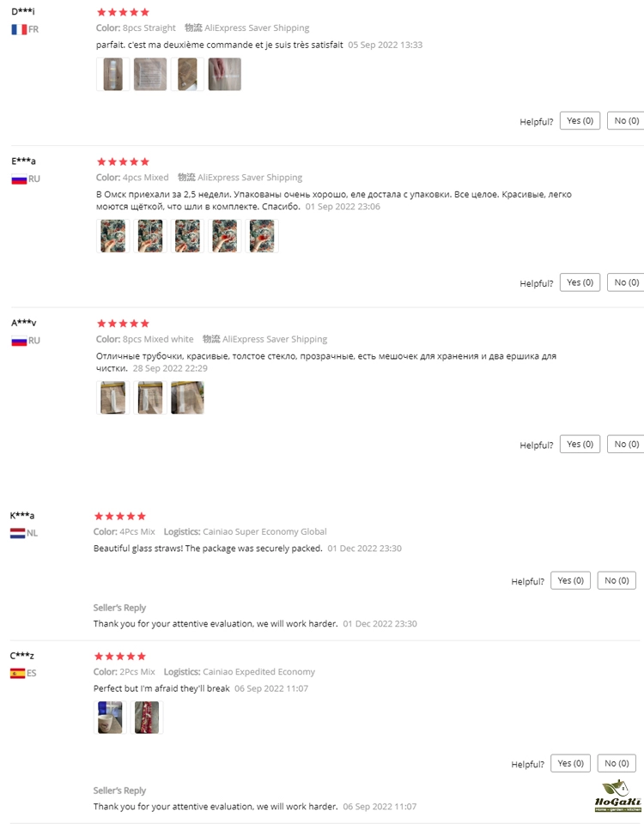
Task: Open cup photo in C***z's review
Action: pos(111,718)
